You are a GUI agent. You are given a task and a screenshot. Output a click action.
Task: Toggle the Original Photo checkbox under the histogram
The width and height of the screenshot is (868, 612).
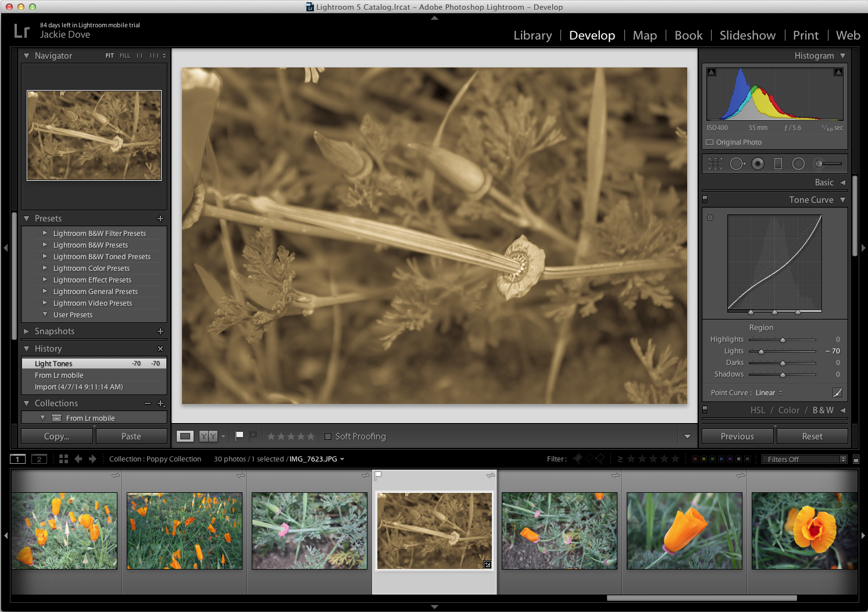pyautogui.click(x=709, y=142)
